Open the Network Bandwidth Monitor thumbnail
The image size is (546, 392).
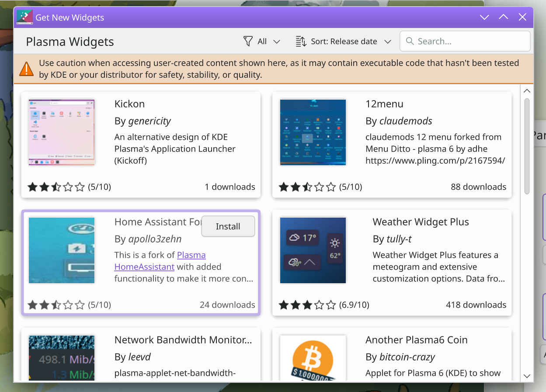[62, 358]
